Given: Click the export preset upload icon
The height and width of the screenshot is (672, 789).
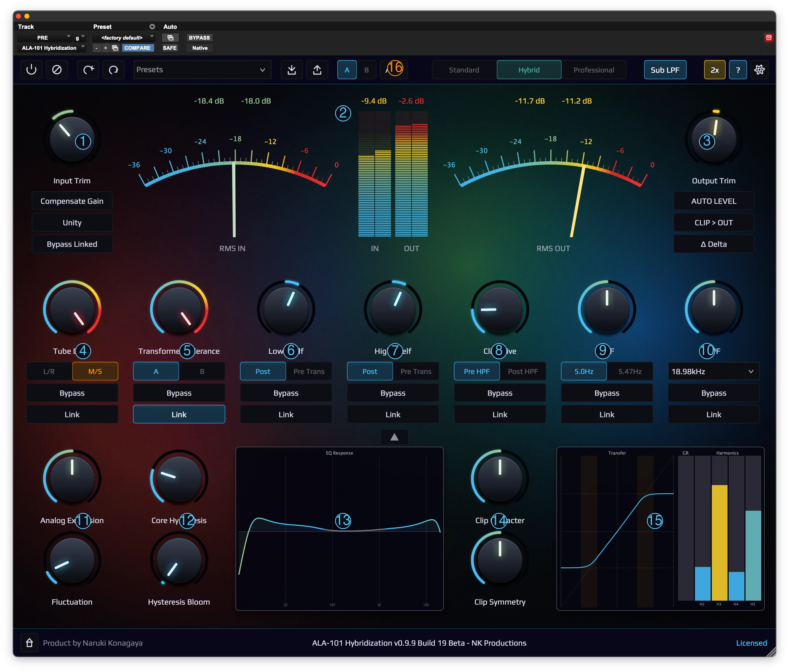Looking at the screenshot, I should (x=317, y=70).
